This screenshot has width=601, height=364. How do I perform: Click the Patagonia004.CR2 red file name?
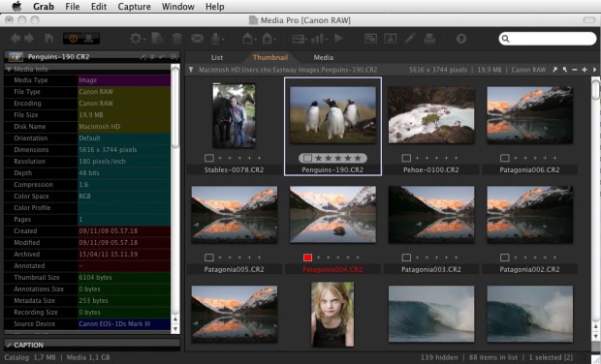tap(332, 269)
